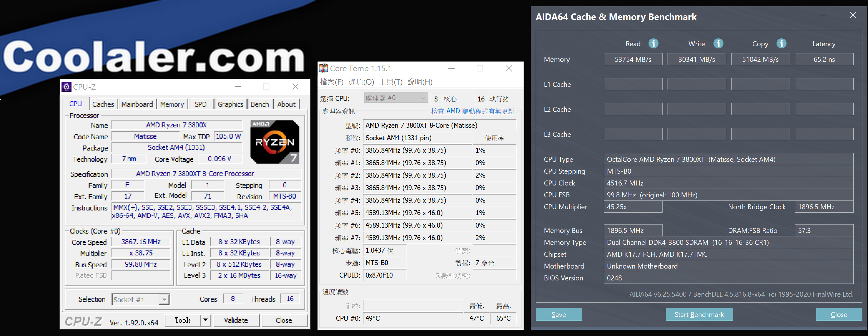
Task: Click the Core Voltage 0.096 V value
Action: pyautogui.click(x=219, y=158)
